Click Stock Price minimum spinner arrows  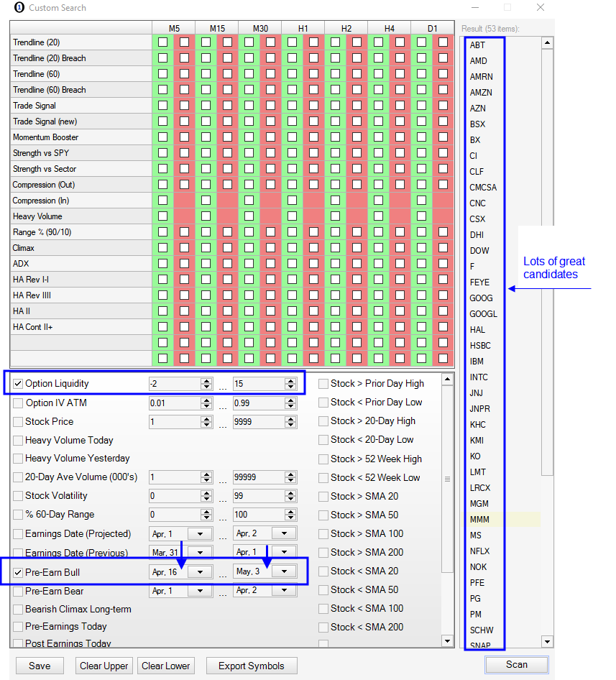[206, 421]
